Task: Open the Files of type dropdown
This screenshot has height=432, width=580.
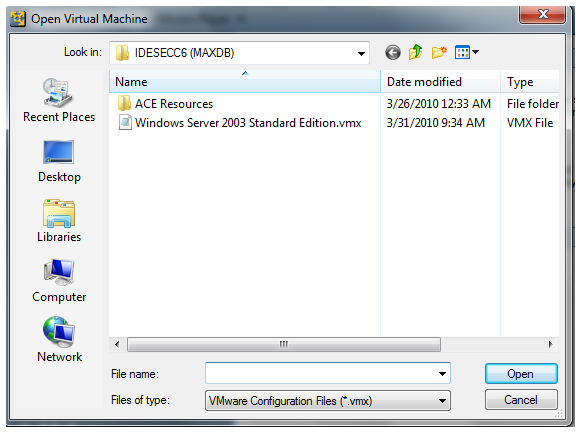Action: [x=328, y=401]
